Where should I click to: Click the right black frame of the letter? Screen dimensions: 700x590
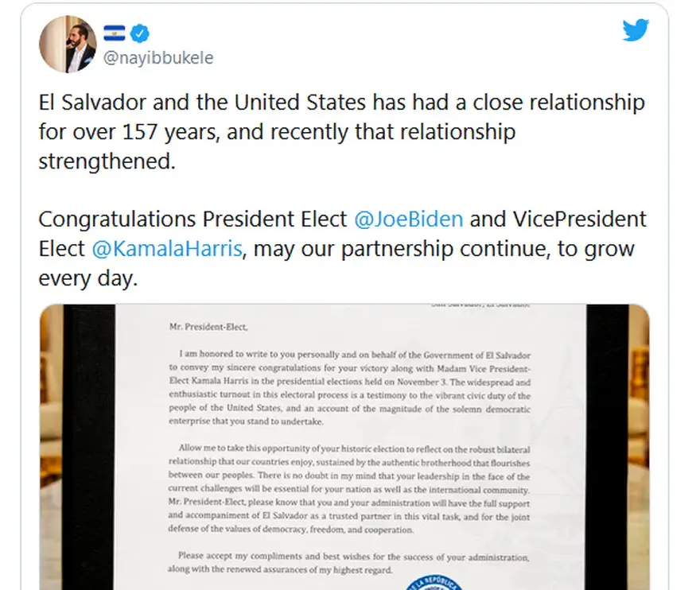point(608,447)
